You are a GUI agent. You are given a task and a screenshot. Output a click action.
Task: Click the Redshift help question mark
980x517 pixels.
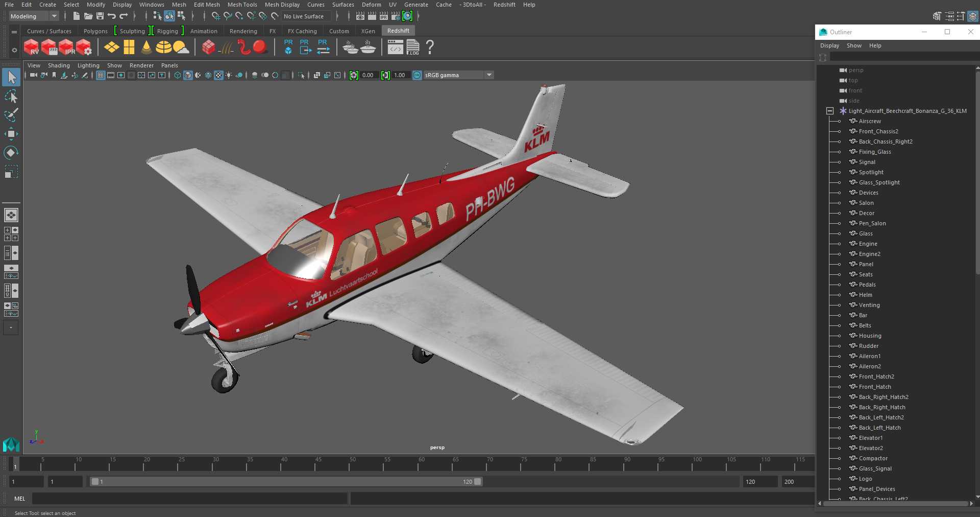(430, 48)
